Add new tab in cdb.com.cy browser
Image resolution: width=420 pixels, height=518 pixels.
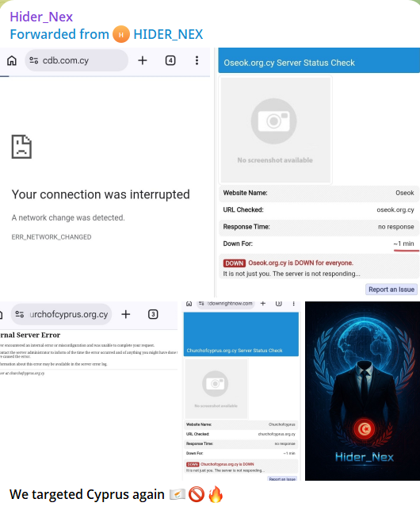[x=142, y=60]
